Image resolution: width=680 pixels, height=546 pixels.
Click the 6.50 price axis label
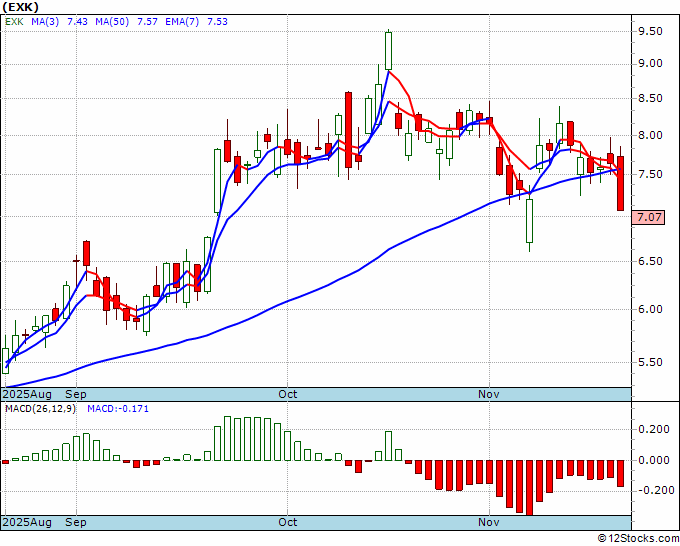click(x=650, y=261)
